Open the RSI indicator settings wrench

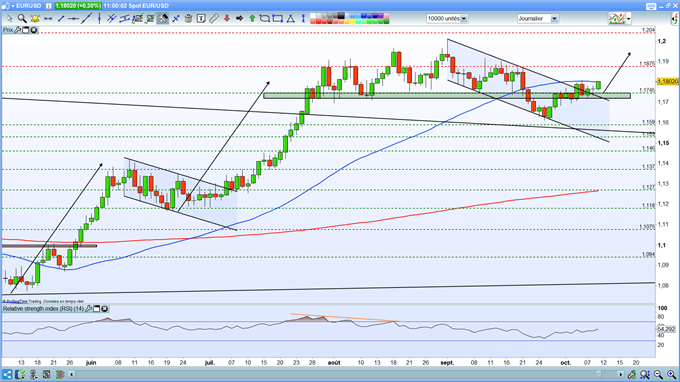pos(88,309)
